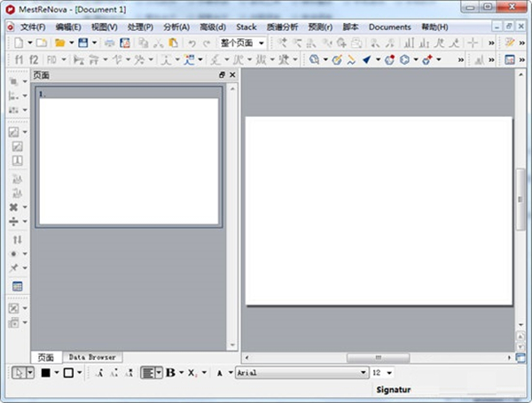Click the divide symbol icon in left sidebar

click(14, 221)
